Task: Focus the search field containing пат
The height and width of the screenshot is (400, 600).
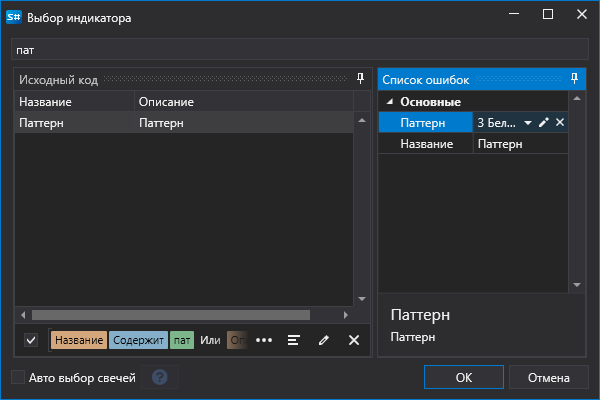Action: [x=300, y=50]
